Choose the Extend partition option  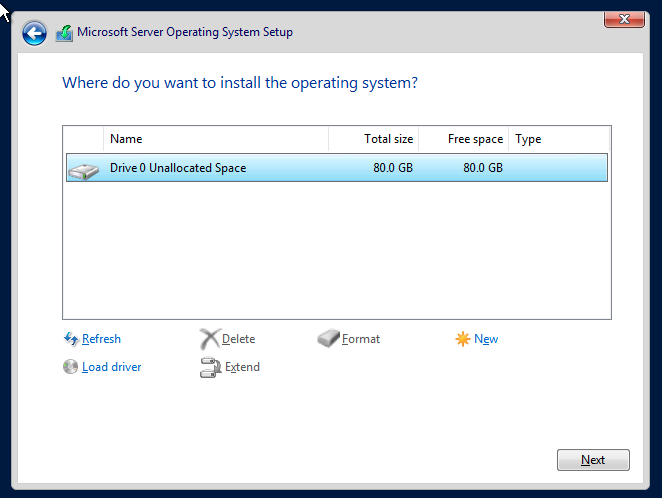[x=242, y=367]
